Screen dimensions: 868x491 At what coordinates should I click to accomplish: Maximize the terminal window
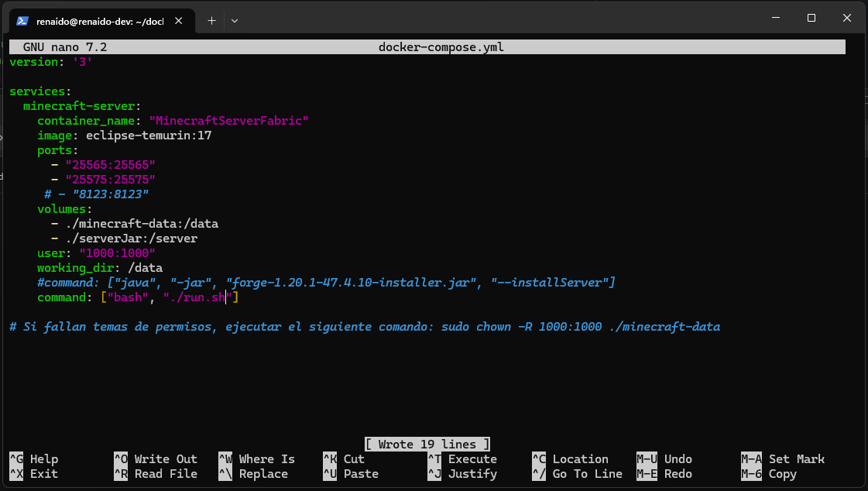click(811, 18)
